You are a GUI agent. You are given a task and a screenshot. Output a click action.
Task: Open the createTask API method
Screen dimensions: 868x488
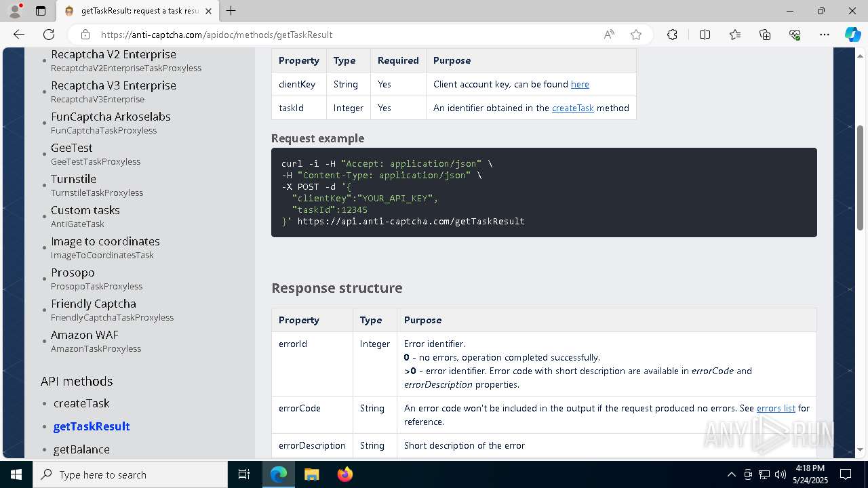(81, 403)
